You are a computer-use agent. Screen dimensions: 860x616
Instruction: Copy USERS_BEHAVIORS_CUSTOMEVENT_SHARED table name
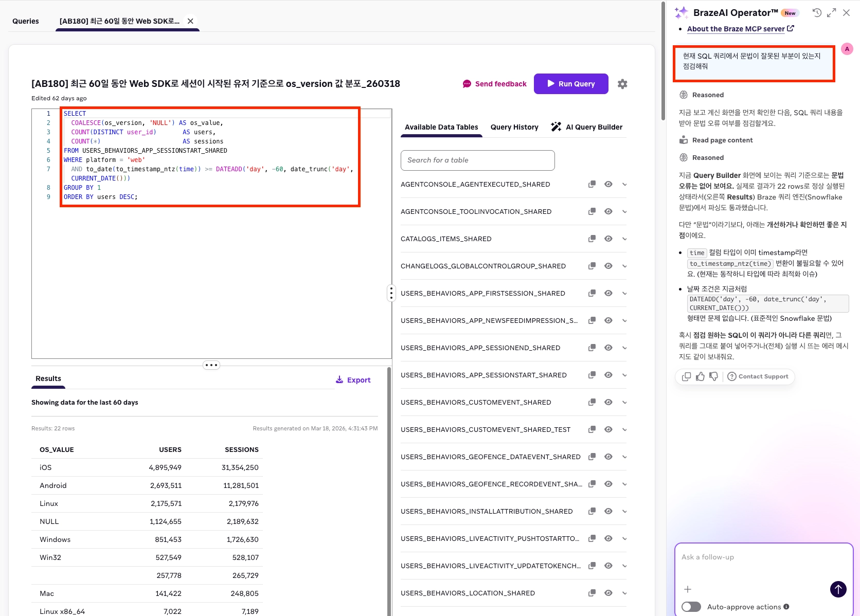[x=592, y=402]
